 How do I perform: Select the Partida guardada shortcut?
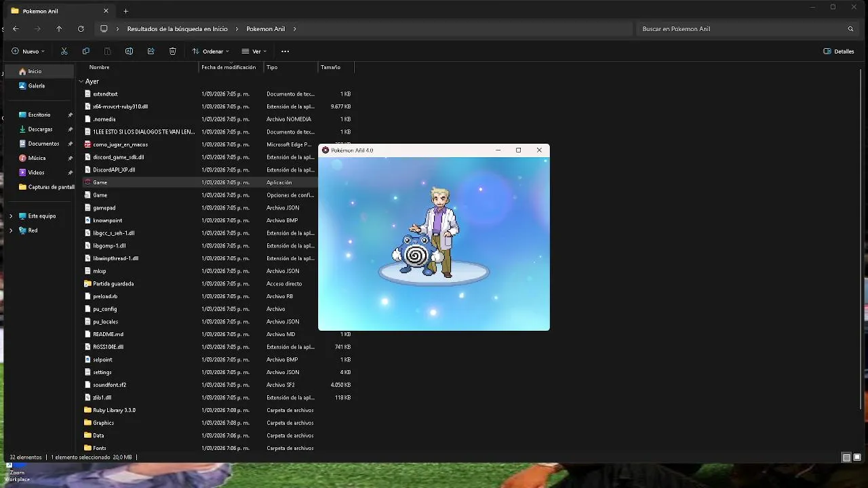[x=113, y=283]
